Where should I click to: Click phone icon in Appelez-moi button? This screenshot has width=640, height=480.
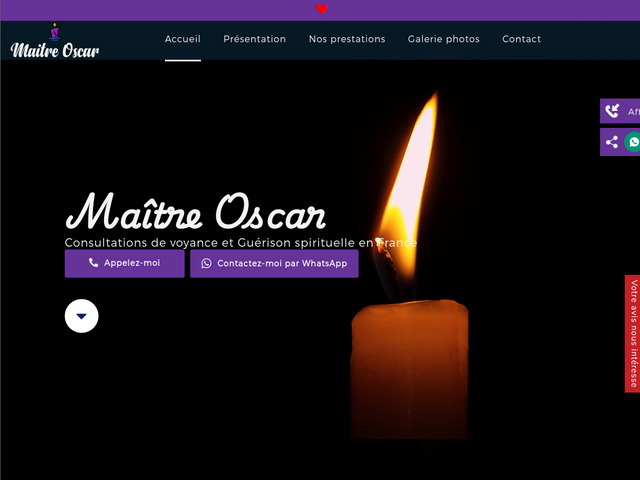pos(93,263)
